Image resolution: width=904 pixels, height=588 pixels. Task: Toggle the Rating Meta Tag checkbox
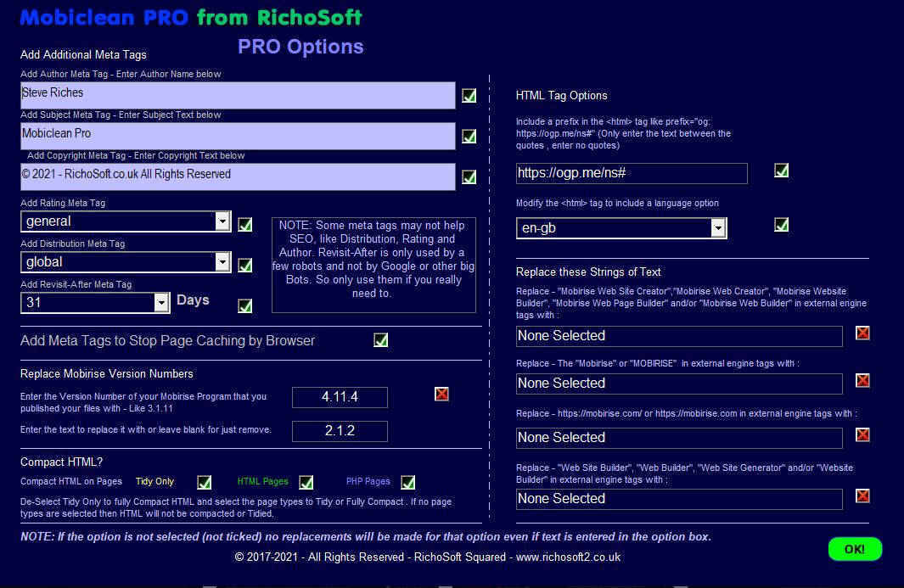(245, 225)
